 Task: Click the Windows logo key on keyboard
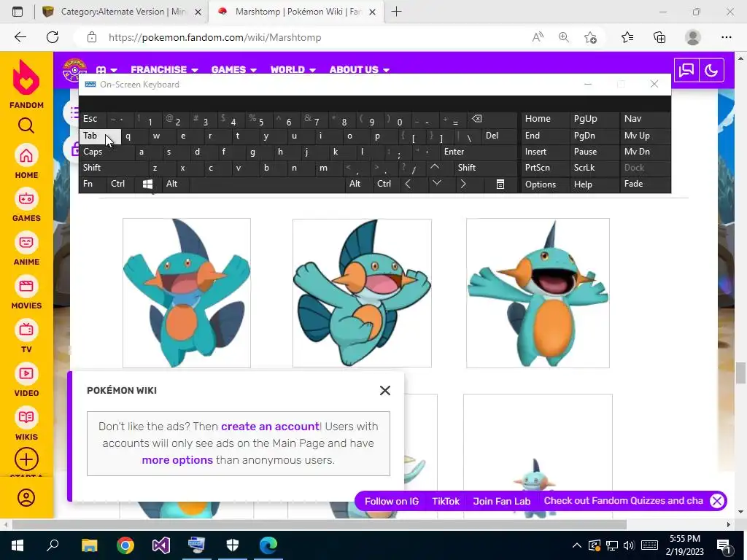pos(147,184)
